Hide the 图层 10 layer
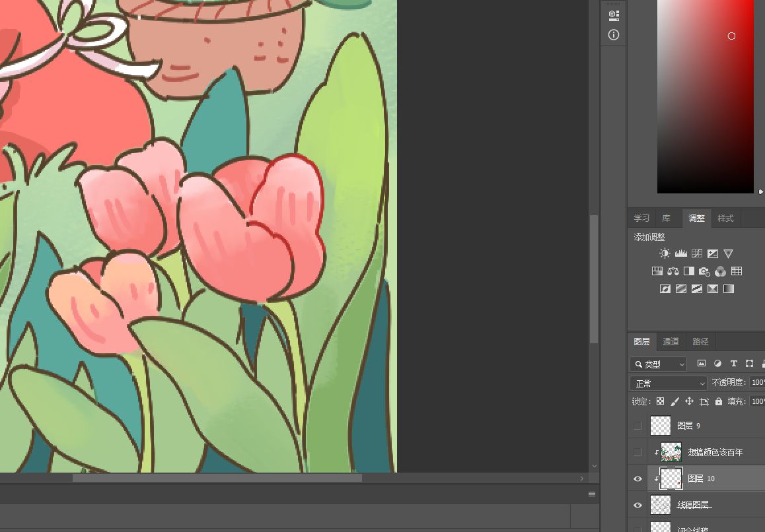 (x=637, y=479)
